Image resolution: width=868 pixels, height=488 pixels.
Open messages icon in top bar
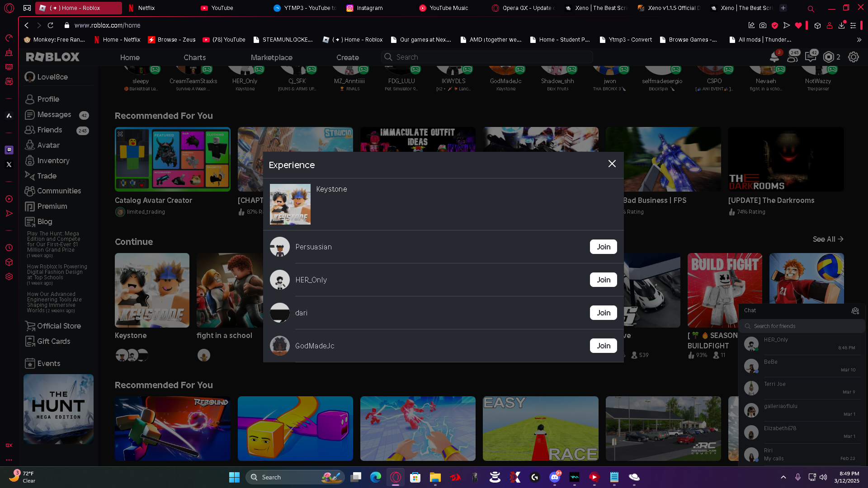[811, 57]
